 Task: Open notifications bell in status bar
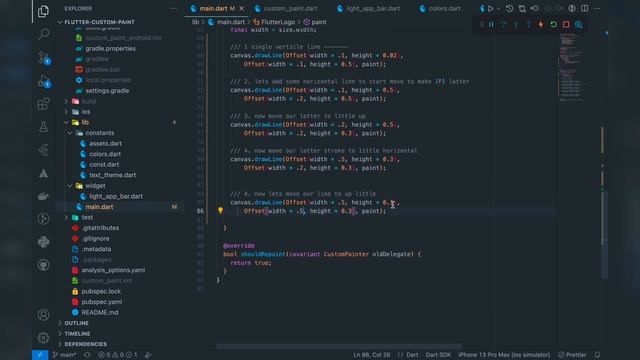coord(597,355)
